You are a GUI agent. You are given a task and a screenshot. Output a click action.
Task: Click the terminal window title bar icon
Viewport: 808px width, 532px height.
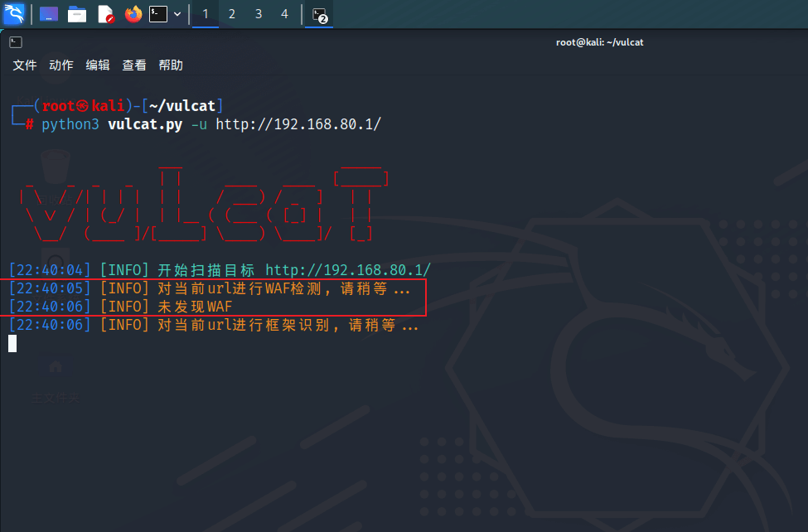pos(15,42)
